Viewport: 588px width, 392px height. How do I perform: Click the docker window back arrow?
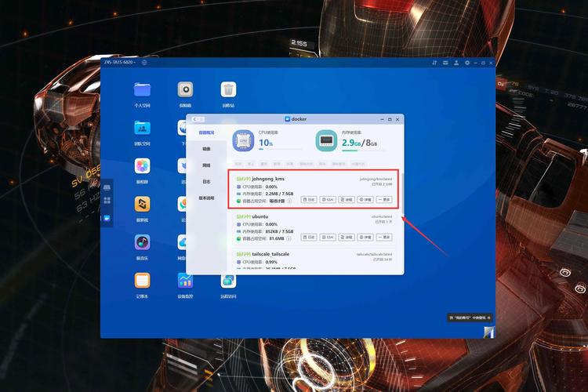[x=193, y=119]
